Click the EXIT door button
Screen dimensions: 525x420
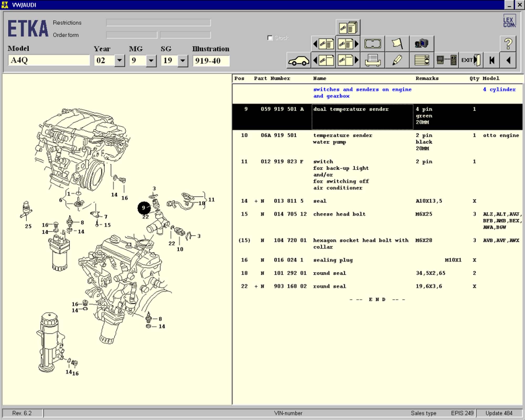click(471, 60)
